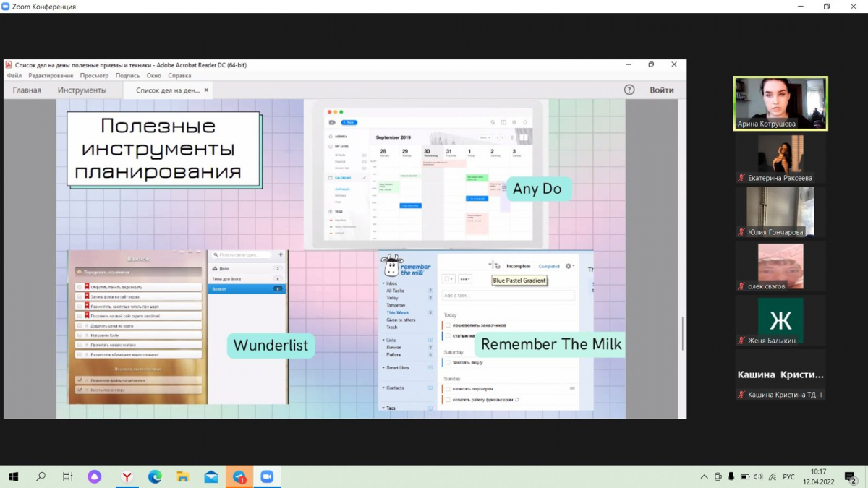The width and height of the screenshot is (868, 488).
Task: Select Екатерина Раксеева's video thumbnail
Action: (780, 159)
